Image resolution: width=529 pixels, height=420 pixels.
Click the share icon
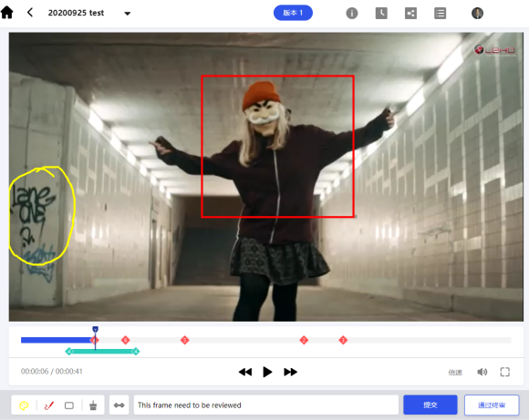tap(410, 13)
